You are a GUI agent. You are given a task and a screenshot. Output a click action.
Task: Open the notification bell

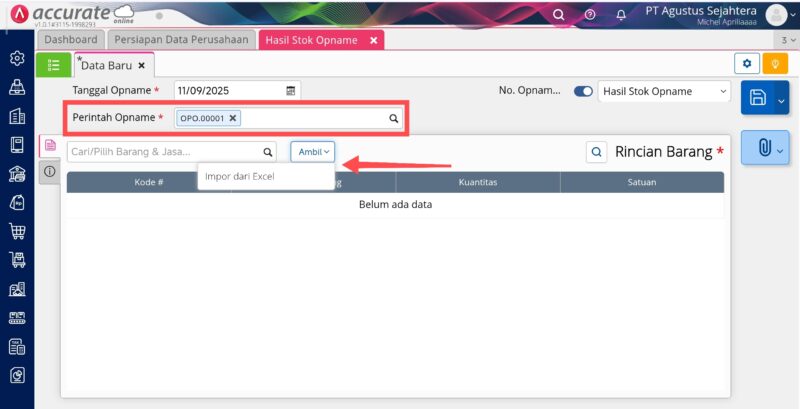point(621,14)
